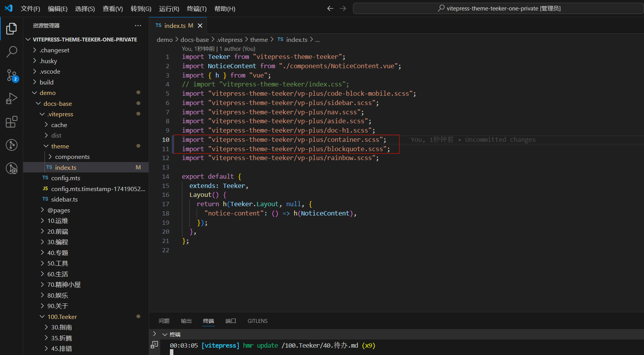Open the 帮助(H) menu
Screen dimensions: 644x355
coord(224,9)
